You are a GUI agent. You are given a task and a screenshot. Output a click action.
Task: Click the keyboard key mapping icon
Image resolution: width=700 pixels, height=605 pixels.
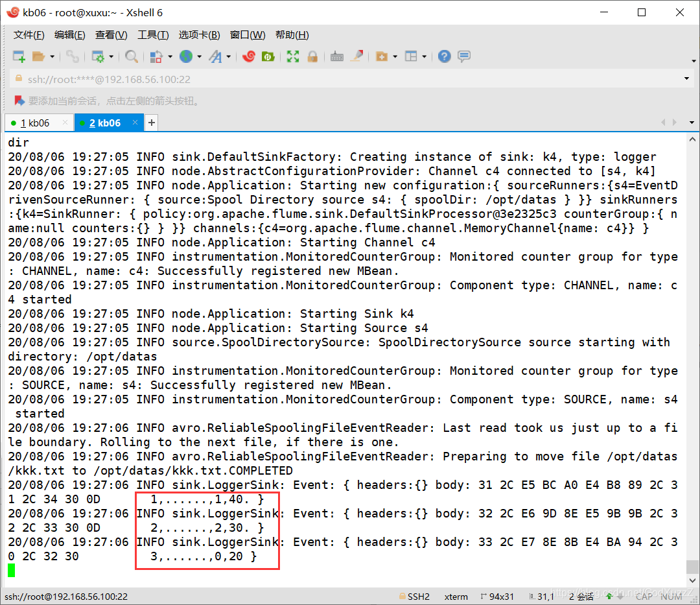(x=337, y=56)
